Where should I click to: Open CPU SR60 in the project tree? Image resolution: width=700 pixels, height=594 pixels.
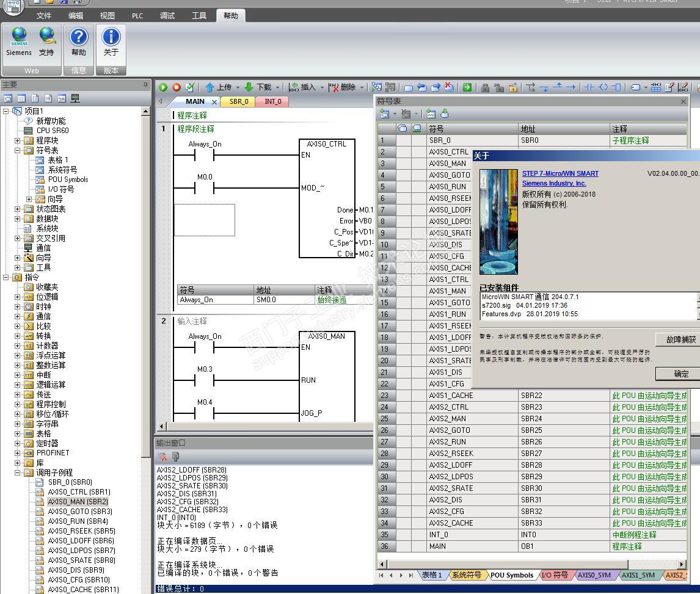pos(52,130)
